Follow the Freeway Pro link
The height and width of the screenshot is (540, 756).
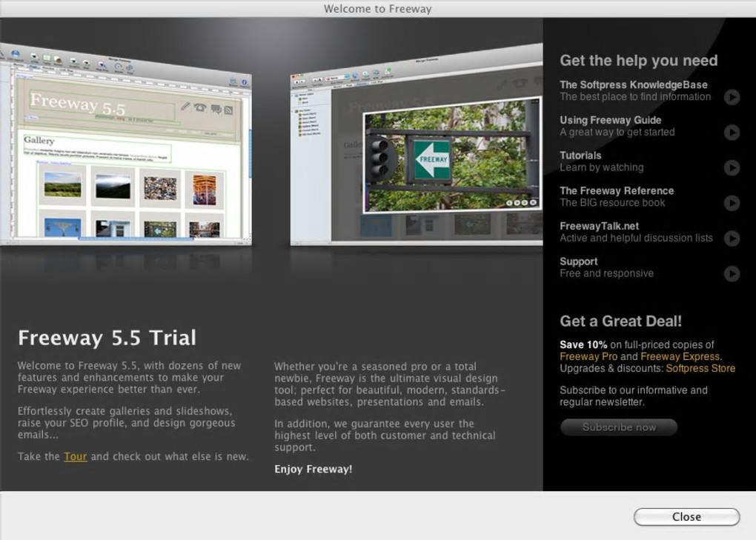point(588,356)
